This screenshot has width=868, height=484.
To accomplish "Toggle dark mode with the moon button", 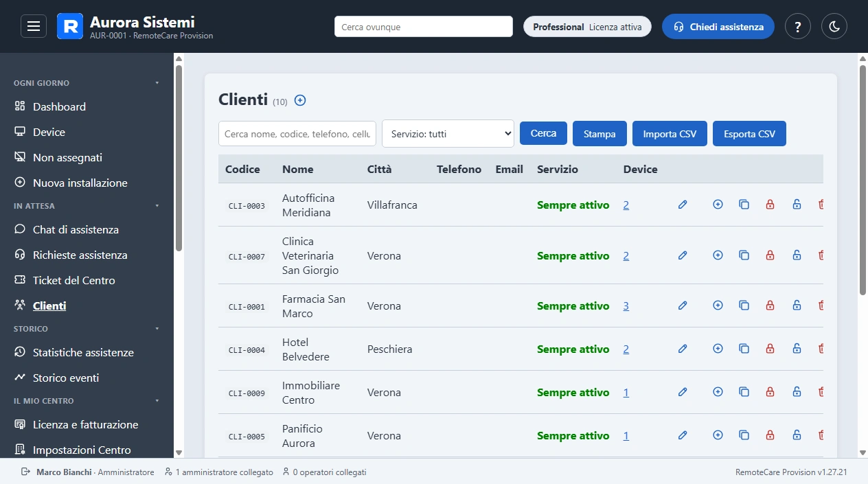I will coord(834,27).
